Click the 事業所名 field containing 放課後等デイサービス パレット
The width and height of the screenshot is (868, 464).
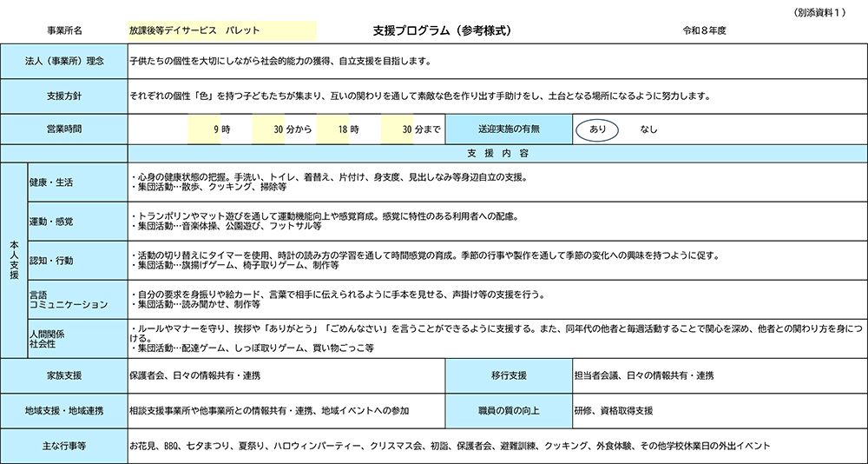(x=221, y=30)
